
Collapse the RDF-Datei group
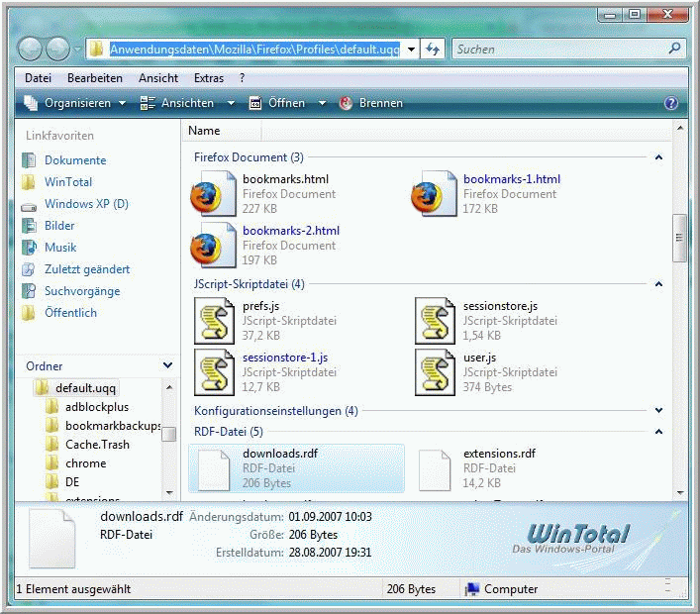(658, 432)
